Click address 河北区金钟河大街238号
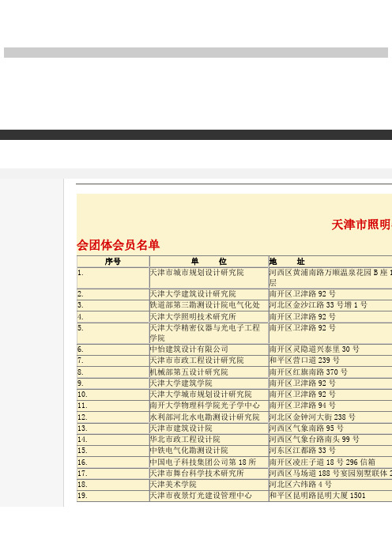392x555 pixels. [312, 417]
